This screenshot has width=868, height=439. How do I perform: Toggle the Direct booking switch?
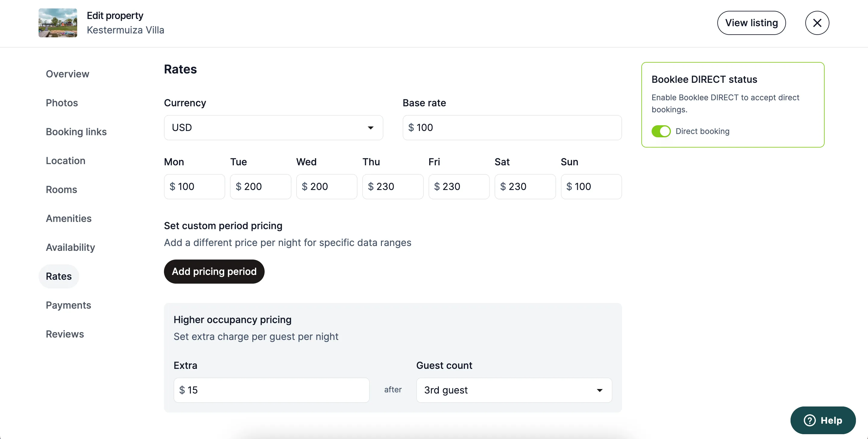click(x=661, y=131)
